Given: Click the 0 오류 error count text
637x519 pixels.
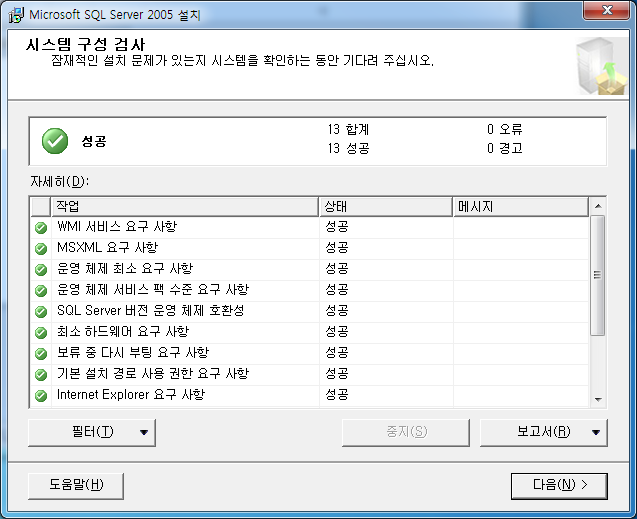Looking at the screenshot, I should point(505,130).
